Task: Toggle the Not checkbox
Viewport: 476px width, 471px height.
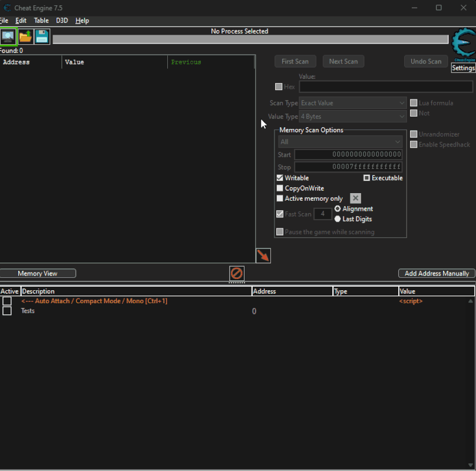Action: pyautogui.click(x=414, y=113)
